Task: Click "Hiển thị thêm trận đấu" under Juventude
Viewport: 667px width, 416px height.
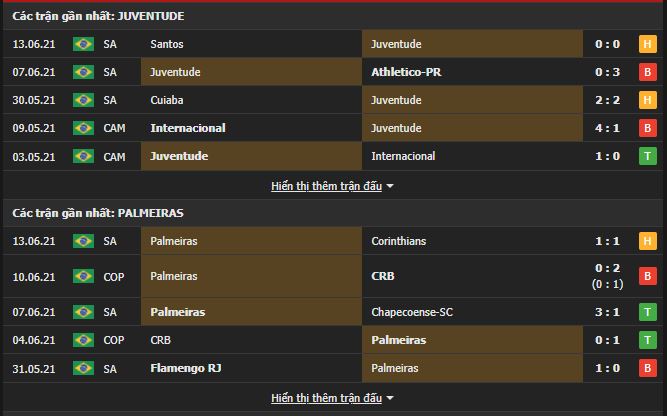Action: pos(326,186)
